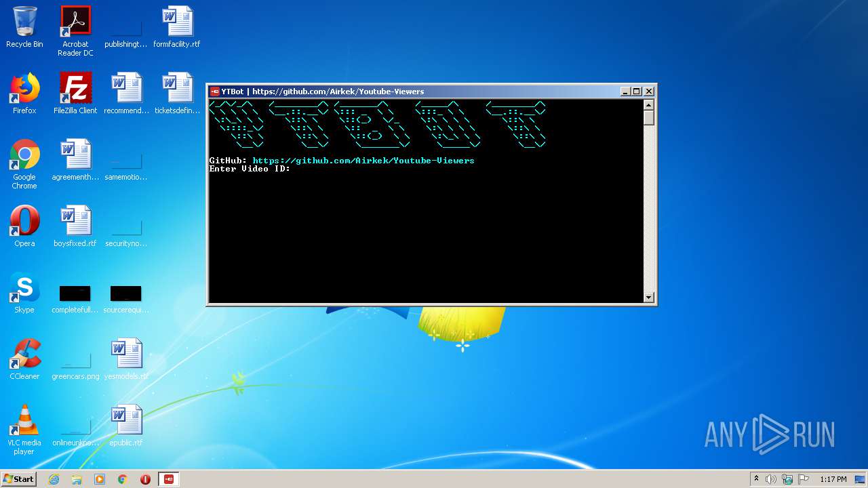The width and height of the screenshot is (868, 488).
Task: Select formfacility.rtf document icon
Action: pos(177,27)
